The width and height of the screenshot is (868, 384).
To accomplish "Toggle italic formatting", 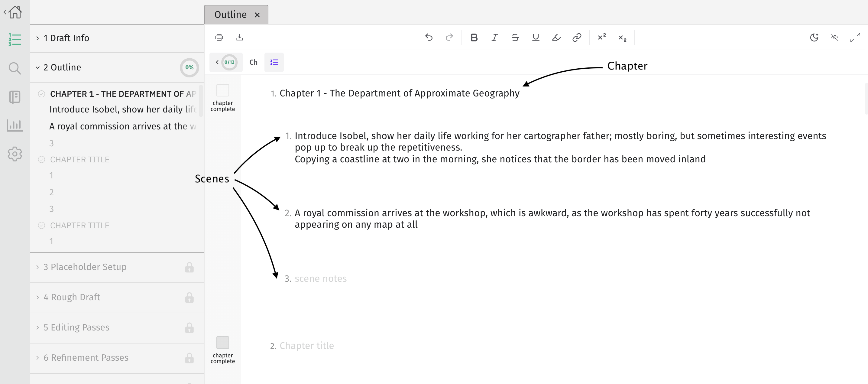I will point(494,37).
